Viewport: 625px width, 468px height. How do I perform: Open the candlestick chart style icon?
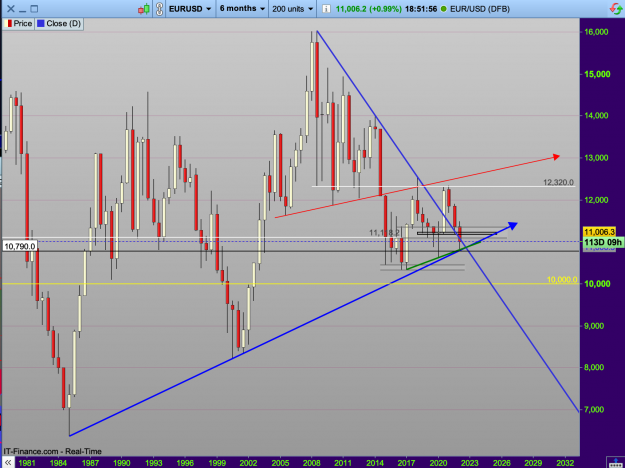pyautogui.click(x=144, y=9)
